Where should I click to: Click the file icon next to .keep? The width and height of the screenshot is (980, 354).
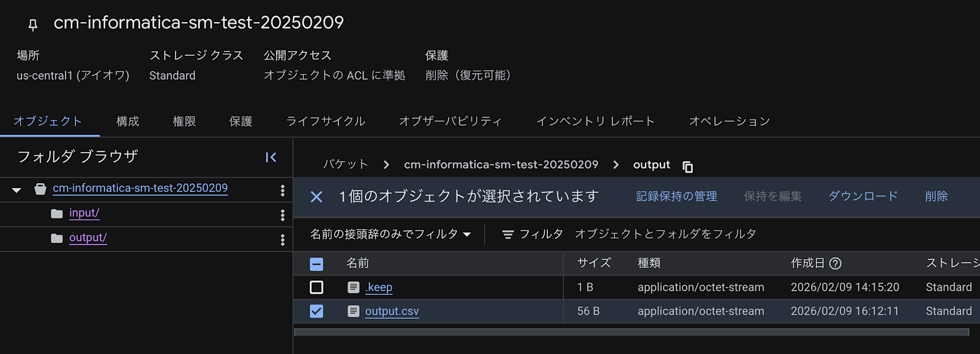[353, 287]
